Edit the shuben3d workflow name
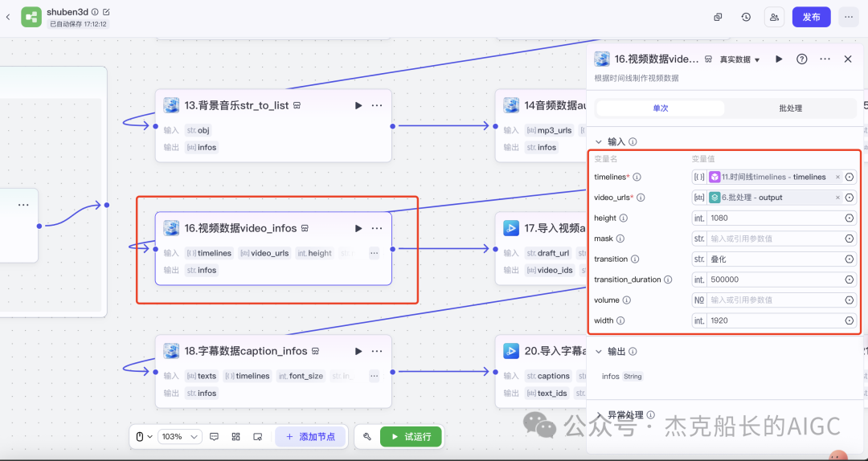This screenshot has height=461, width=868. (106, 11)
